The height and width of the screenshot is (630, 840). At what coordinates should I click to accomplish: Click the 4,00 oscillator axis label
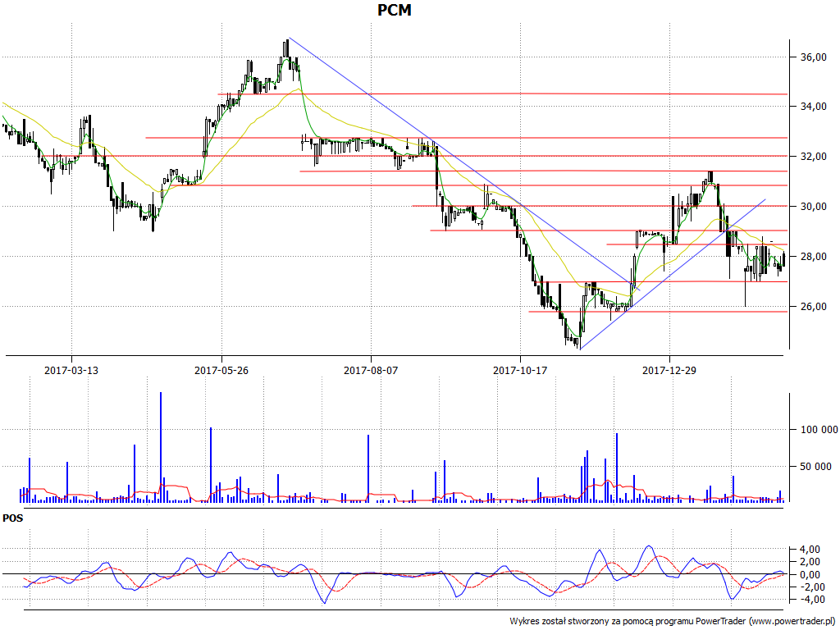tap(809, 549)
